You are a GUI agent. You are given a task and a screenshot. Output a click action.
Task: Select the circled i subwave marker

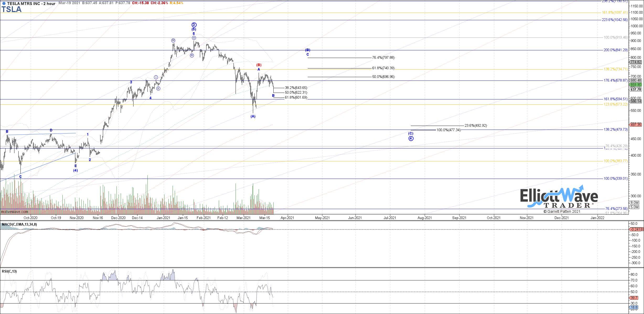pos(156,77)
